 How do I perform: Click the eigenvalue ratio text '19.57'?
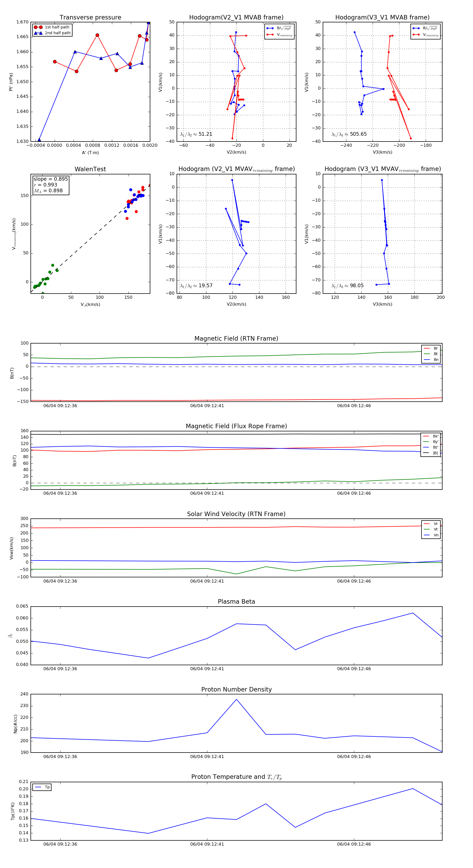pos(205,286)
